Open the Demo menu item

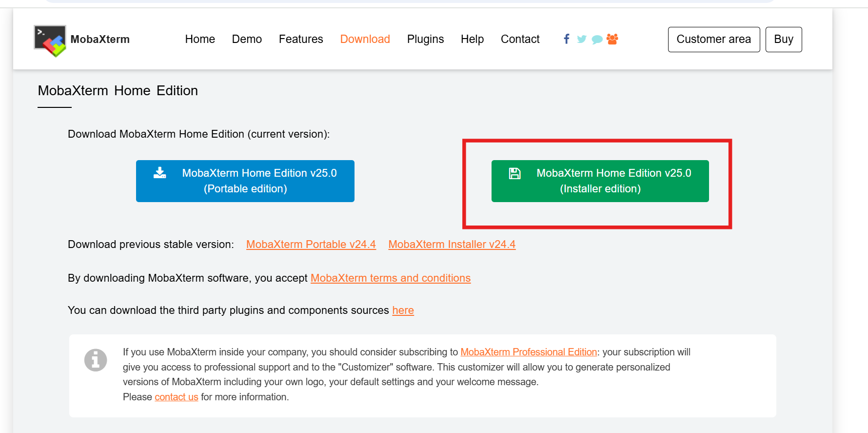pyautogui.click(x=247, y=39)
